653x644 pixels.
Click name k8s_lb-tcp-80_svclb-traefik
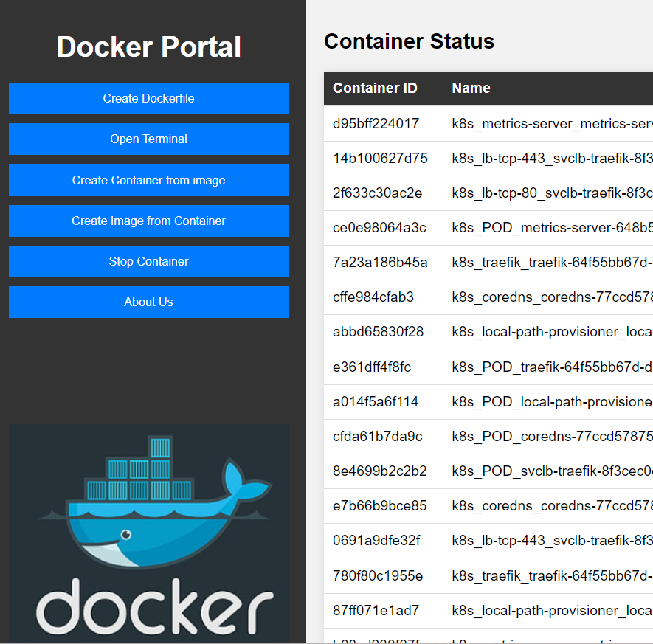tap(552, 193)
